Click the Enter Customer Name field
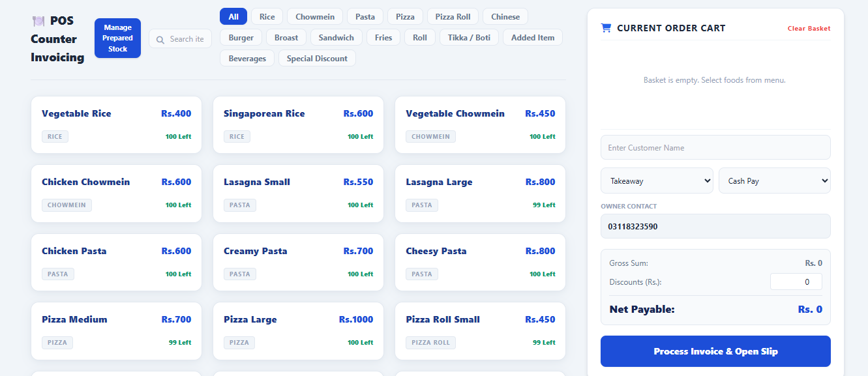This screenshot has width=868, height=376. pos(715,147)
